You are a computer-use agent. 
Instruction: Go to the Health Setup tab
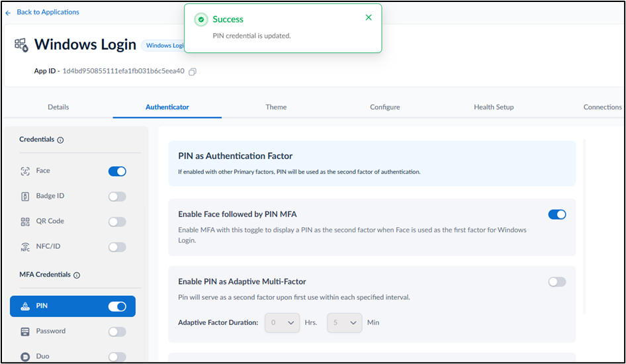tap(494, 107)
